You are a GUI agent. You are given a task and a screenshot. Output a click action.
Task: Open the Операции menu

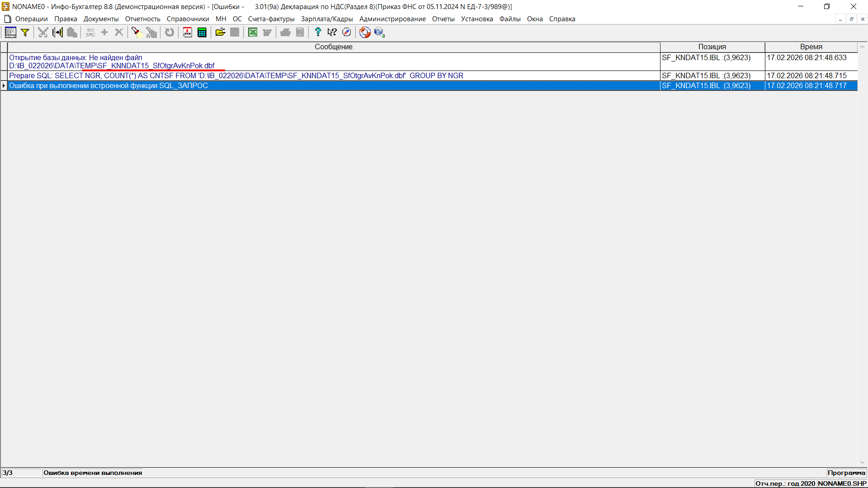(x=31, y=19)
